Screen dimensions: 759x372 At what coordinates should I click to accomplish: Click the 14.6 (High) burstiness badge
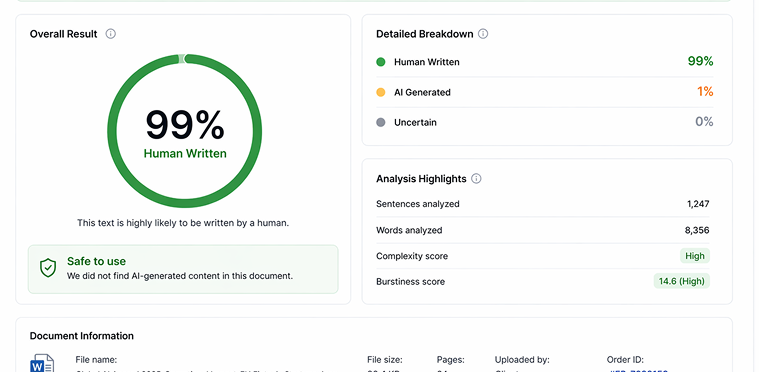click(x=682, y=281)
